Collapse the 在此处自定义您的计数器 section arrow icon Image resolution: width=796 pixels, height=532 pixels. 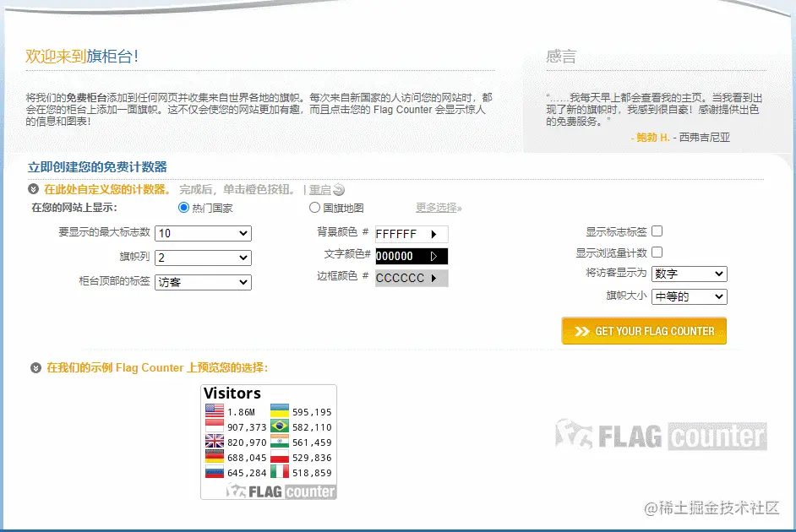click(34, 189)
